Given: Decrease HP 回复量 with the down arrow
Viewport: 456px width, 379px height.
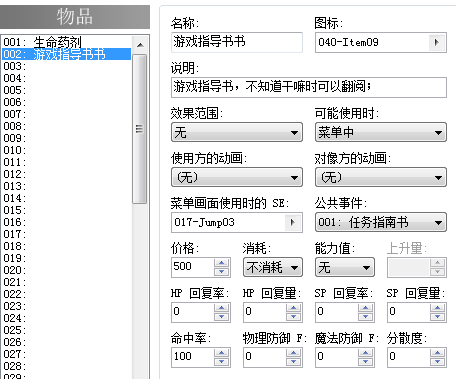Looking at the screenshot, I should [x=294, y=317].
